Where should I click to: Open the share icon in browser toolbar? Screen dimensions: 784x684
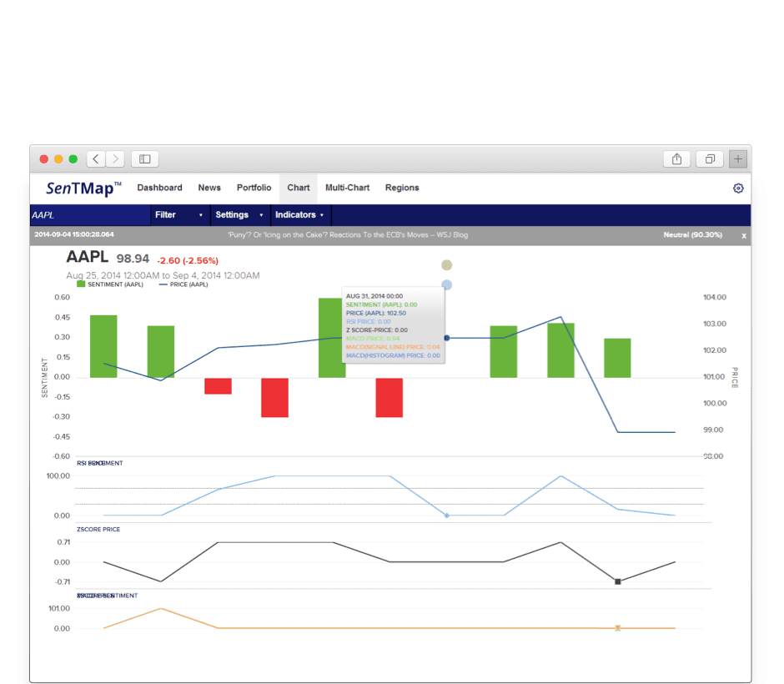[676, 159]
